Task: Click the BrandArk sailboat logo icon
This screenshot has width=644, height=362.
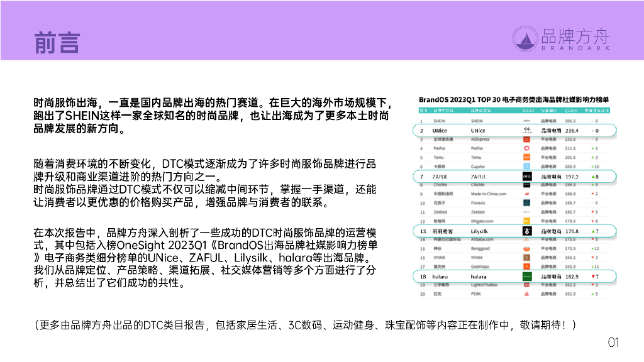Action: tap(525, 38)
